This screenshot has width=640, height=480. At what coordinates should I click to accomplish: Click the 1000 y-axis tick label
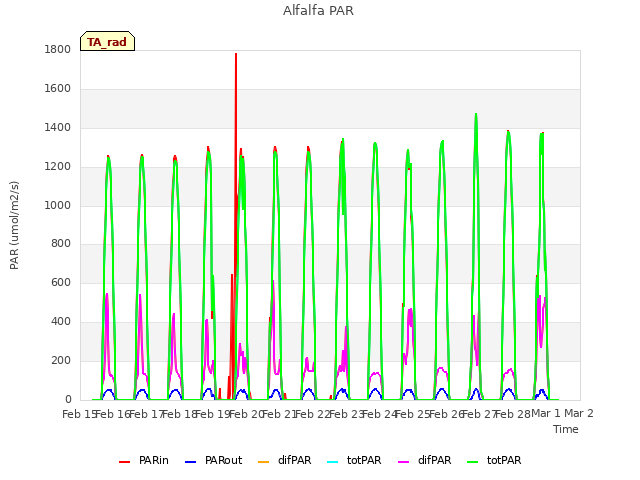(58, 205)
